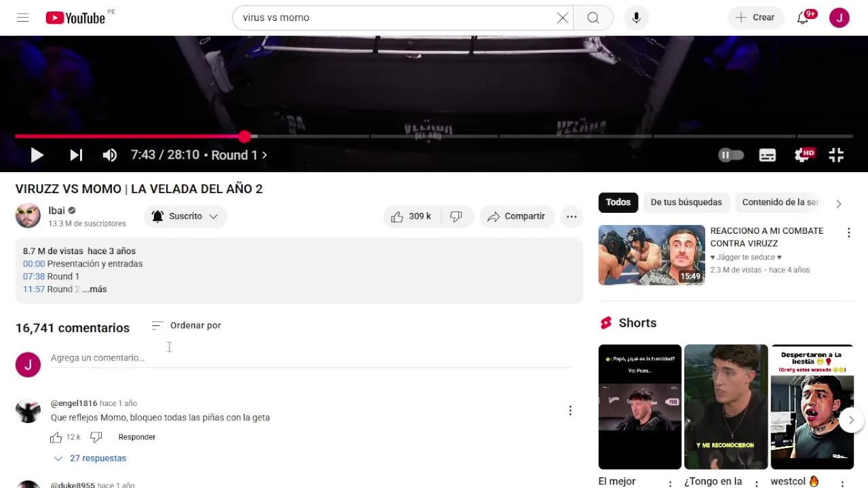Toggle autoplay switch
This screenshot has height=488, width=868.
[731, 155]
